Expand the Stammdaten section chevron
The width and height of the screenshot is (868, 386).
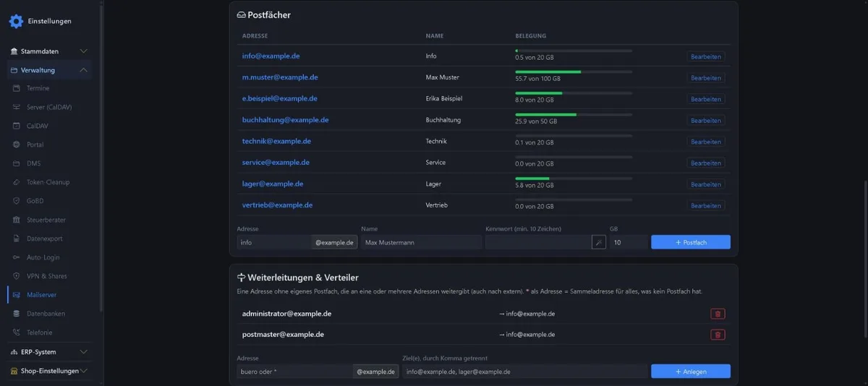[x=84, y=51]
